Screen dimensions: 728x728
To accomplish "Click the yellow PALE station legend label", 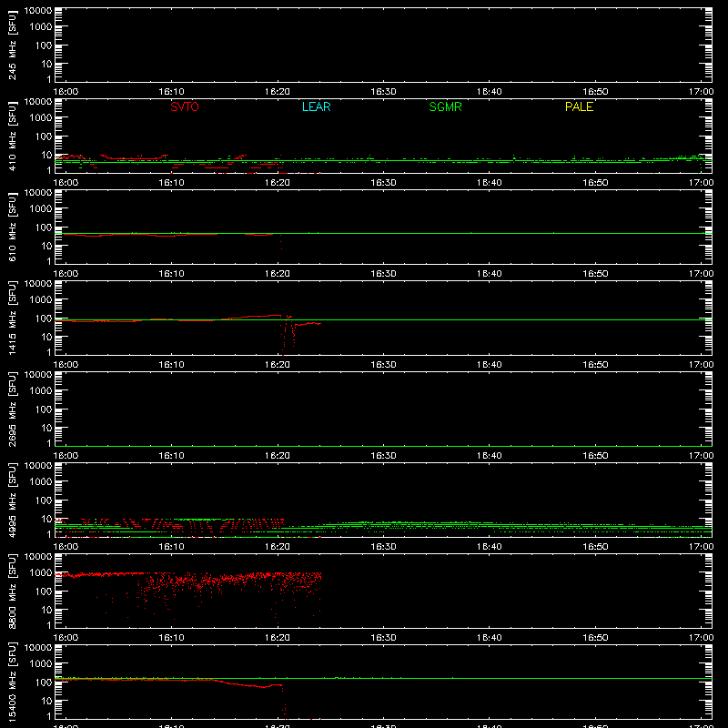I will click(x=579, y=106).
